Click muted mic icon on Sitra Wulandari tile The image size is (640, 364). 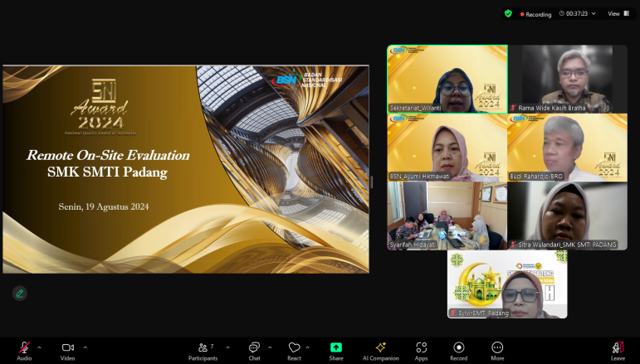tap(513, 245)
